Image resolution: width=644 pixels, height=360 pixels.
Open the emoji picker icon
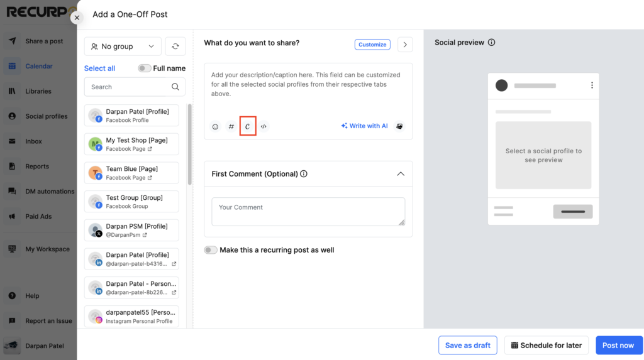[215, 126]
